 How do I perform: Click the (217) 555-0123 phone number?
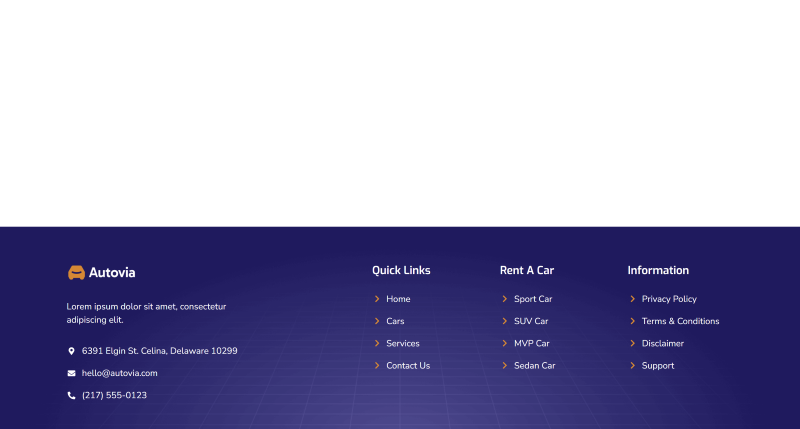point(114,395)
